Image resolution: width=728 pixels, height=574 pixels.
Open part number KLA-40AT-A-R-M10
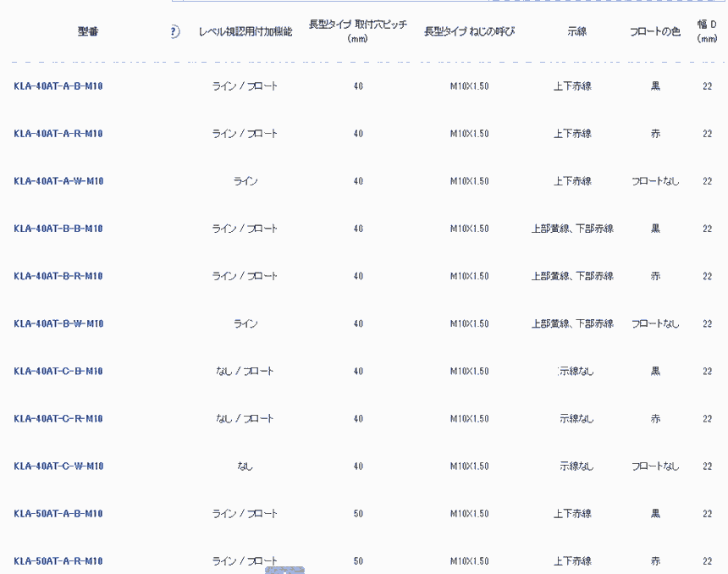pyautogui.click(x=58, y=134)
